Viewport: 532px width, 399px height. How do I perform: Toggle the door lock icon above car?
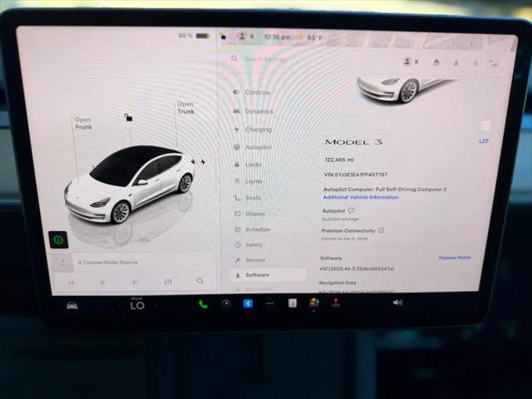128,117
